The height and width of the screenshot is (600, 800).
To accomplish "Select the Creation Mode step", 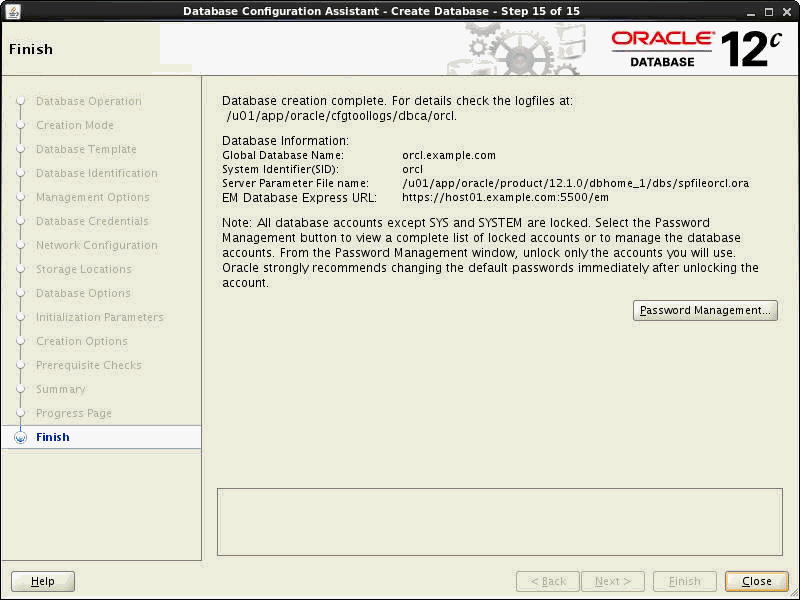I will (74, 125).
